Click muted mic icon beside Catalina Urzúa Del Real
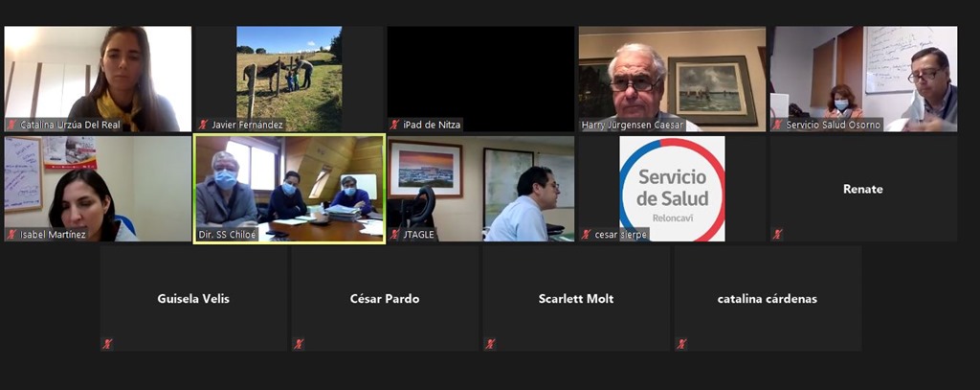Screen dimensions: 980x390 11,125
